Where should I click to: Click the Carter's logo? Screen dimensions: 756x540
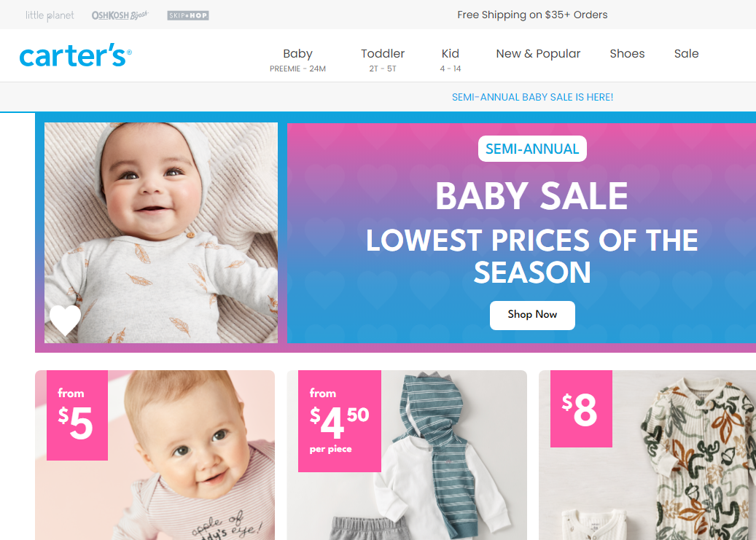point(75,55)
